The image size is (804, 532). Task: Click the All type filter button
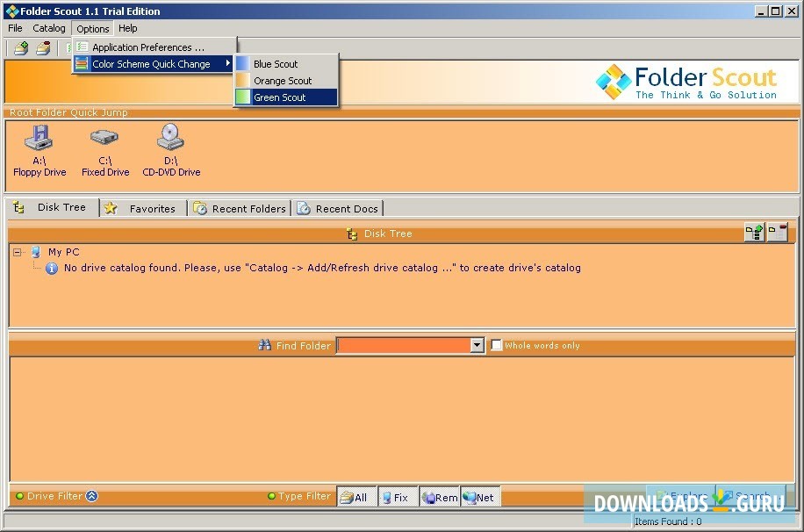pyautogui.click(x=356, y=497)
